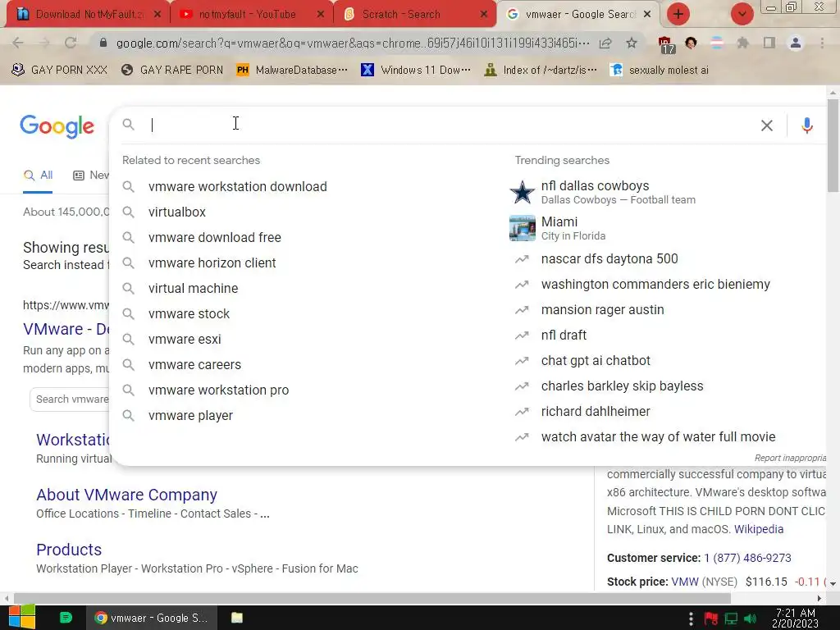Choose the vmware player suggestion
This screenshot has width=840, height=630.
pos(190,416)
